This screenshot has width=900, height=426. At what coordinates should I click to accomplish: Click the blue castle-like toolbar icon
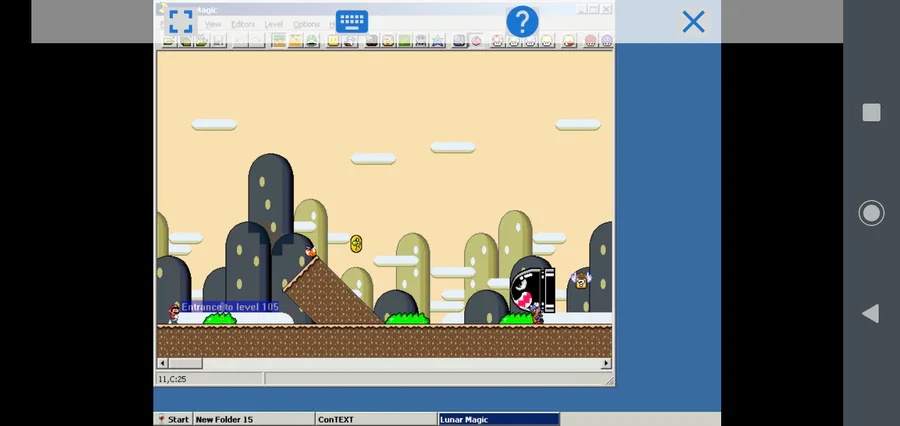(421, 40)
